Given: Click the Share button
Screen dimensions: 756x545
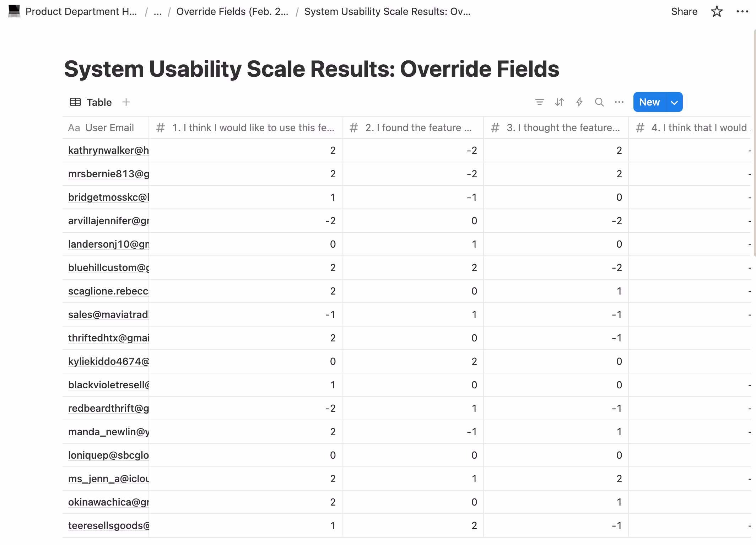Looking at the screenshot, I should pos(684,12).
